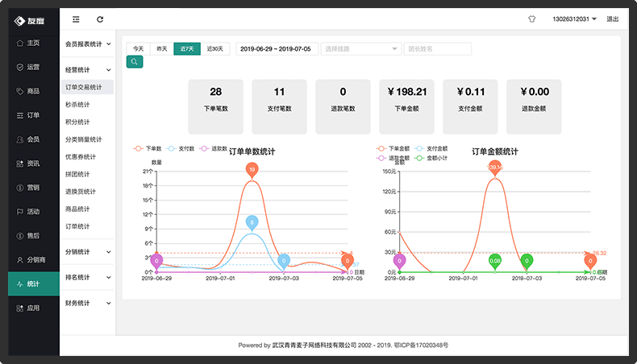Image resolution: width=637 pixels, height=364 pixels.
Task: Select 订单交易统计 submenu item
Action: (87, 87)
